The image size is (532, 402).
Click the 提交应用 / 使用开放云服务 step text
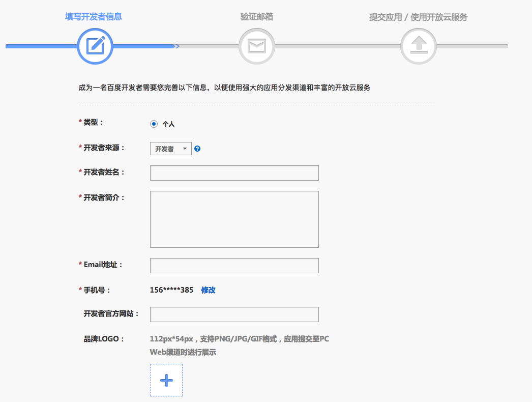418,16
